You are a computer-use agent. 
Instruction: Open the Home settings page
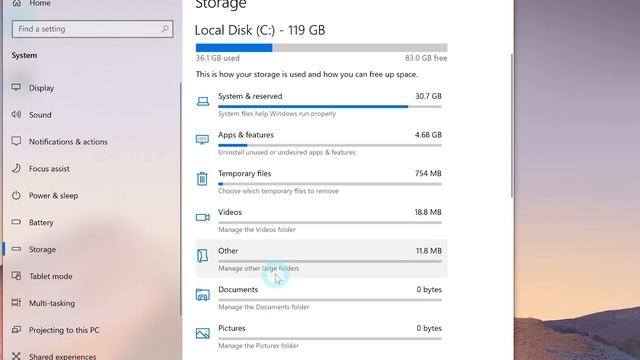pyautogui.click(x=40, y=3)
